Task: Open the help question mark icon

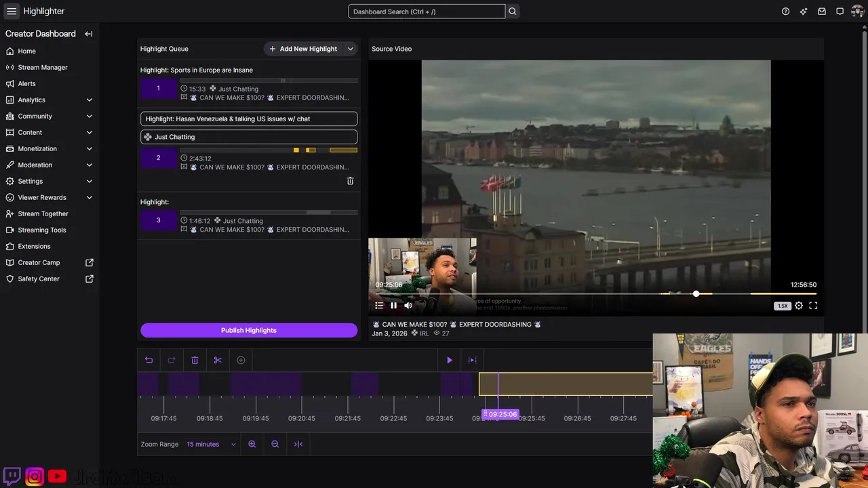Action: 785,12
